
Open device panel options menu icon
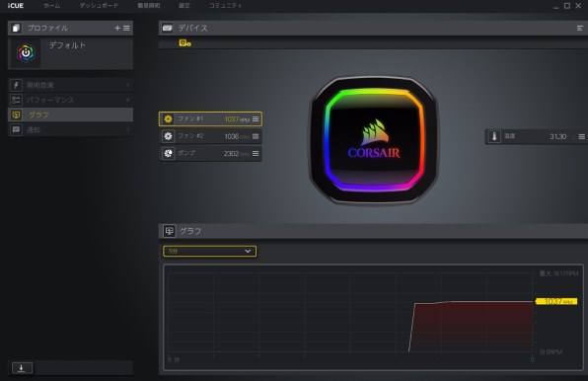tap(580, 28)
